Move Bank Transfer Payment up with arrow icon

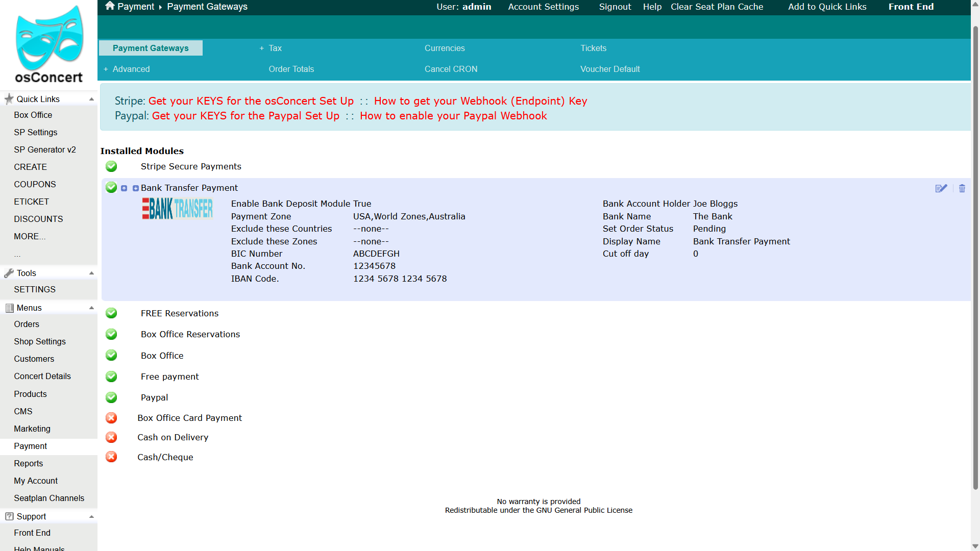(x=124, y=188)
